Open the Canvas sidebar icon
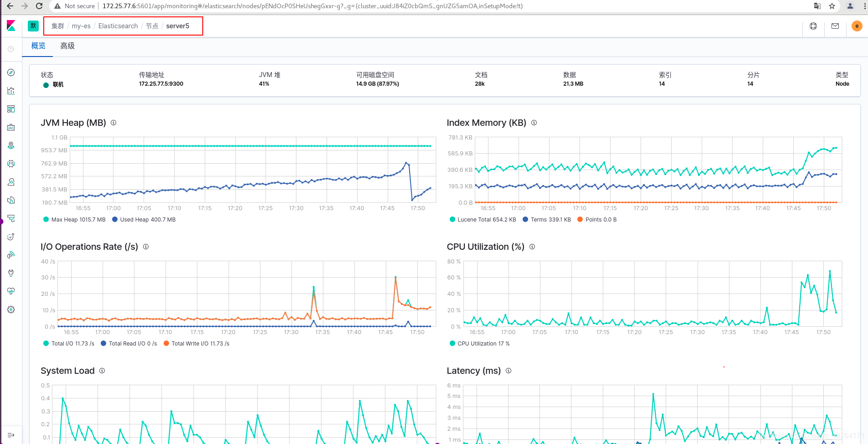Image resolution: width=868 pixels, height=444 pixels. (x=11, y=127)
